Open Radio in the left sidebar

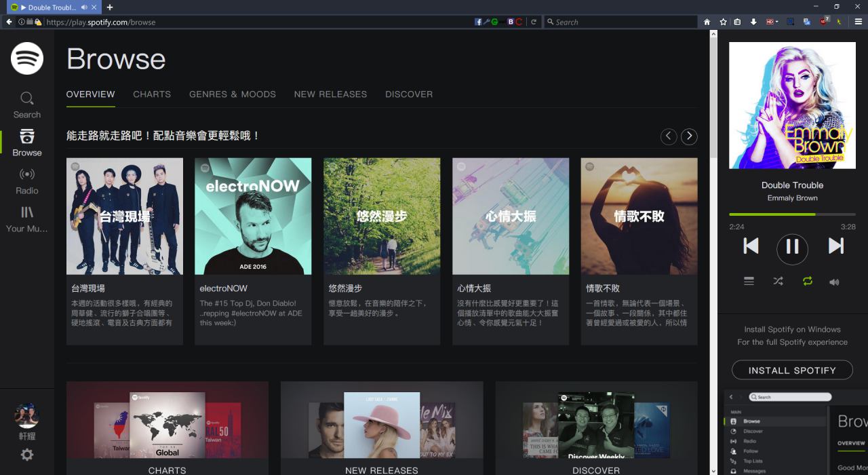27,180
